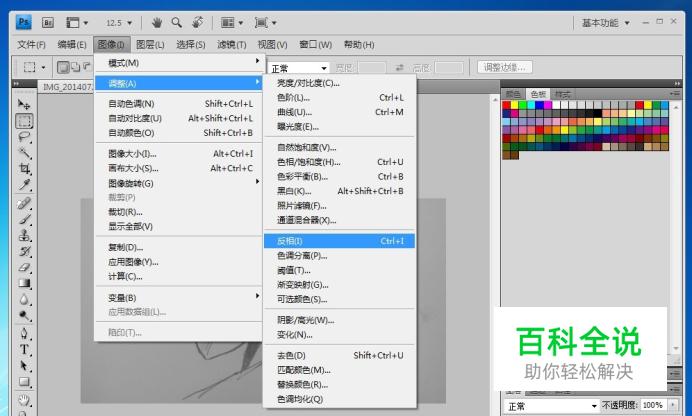Choose 图像大小(I)... from the Image menu
Screen dimensions: 692x416
tap(180, 154)
